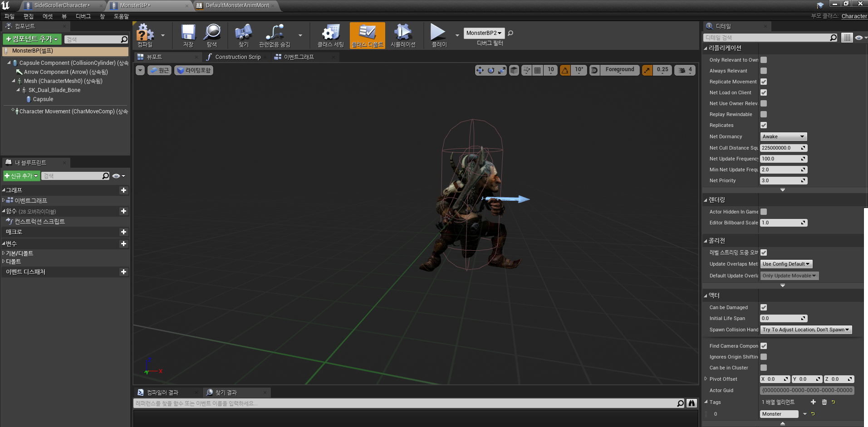
Task: Toggle scale snap arrow icon
Action: [647, 70]
